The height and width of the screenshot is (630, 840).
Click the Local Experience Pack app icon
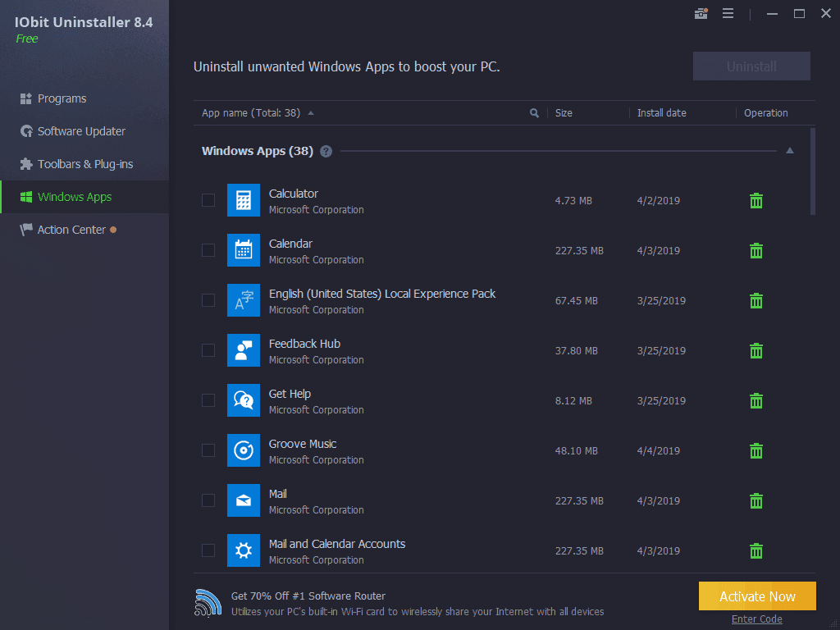[x=243, y=300]
